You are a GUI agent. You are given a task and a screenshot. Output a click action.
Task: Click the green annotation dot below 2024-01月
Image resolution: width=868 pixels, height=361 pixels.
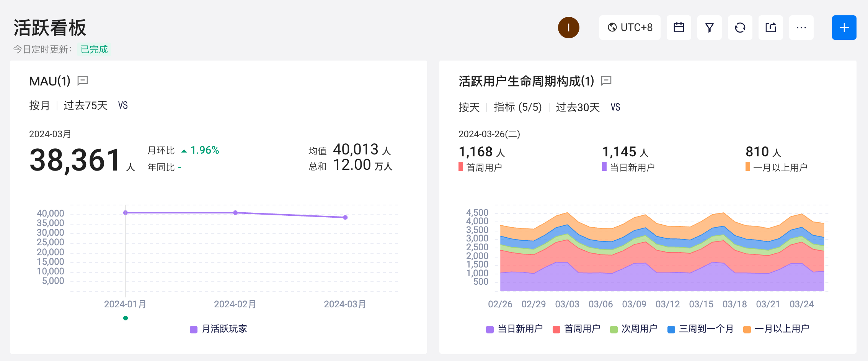click(x=126, y=318)
